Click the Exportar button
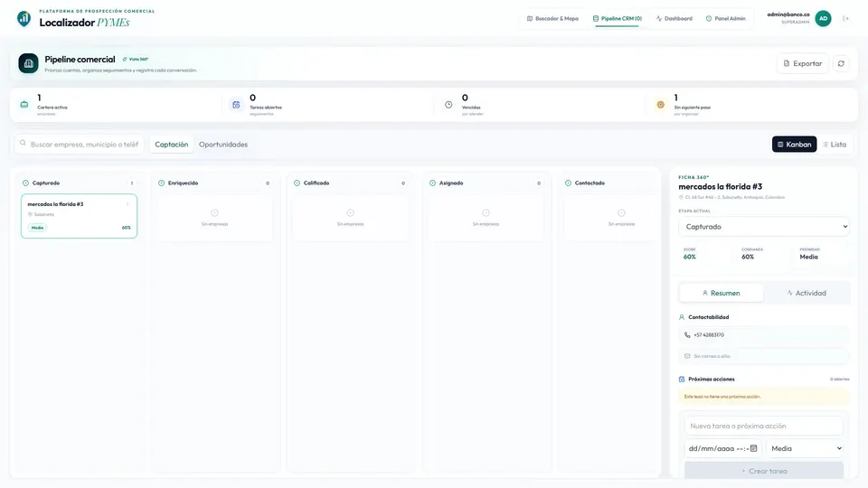 pyautogui.click(x=803, y=63)
